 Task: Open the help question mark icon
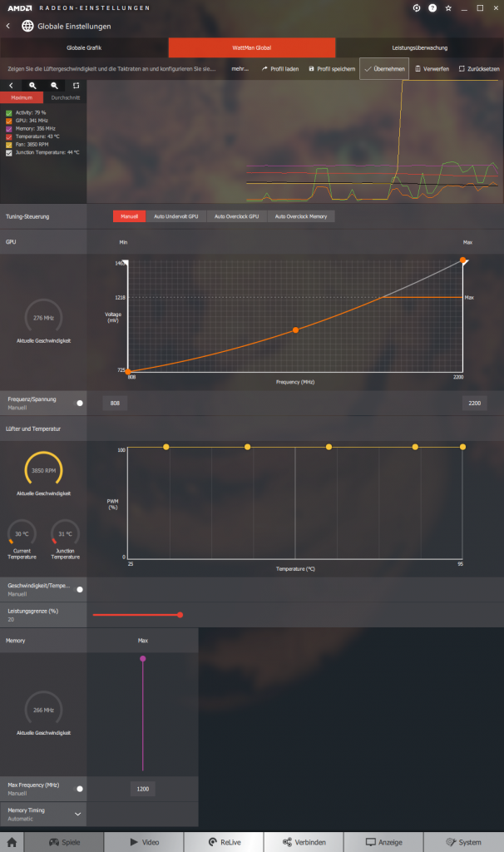[x=432, y=8]
